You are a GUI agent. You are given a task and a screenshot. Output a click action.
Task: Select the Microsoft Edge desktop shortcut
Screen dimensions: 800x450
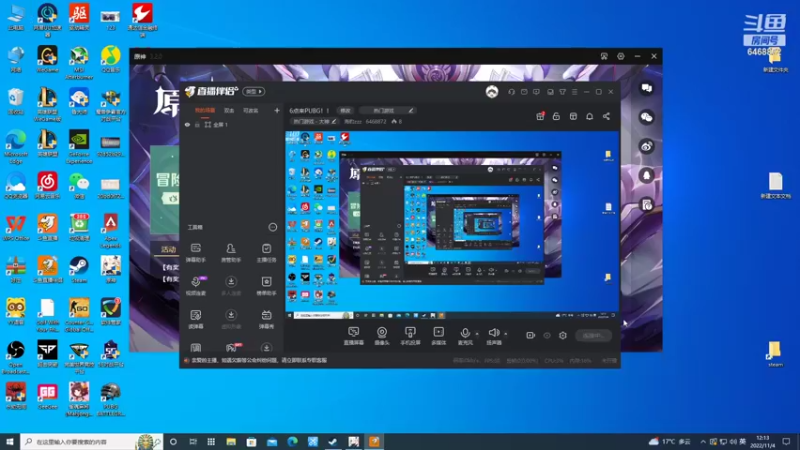coord(16,147)
